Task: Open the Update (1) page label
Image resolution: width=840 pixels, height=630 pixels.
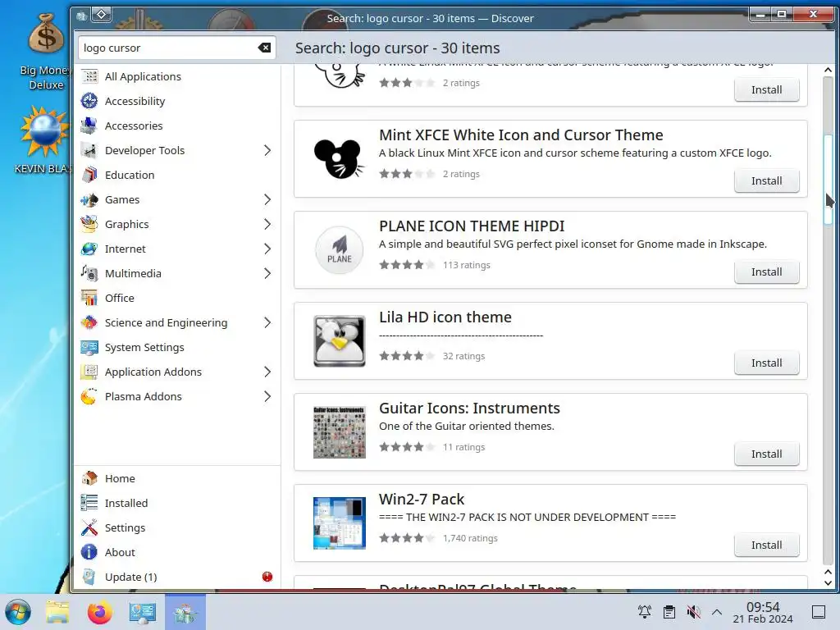Action: point(130,577)
